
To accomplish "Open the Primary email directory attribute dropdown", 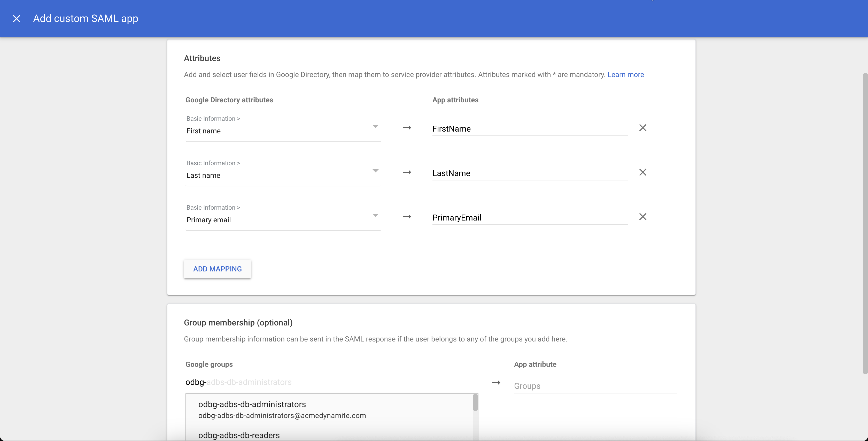I will [x=375, y=215].
